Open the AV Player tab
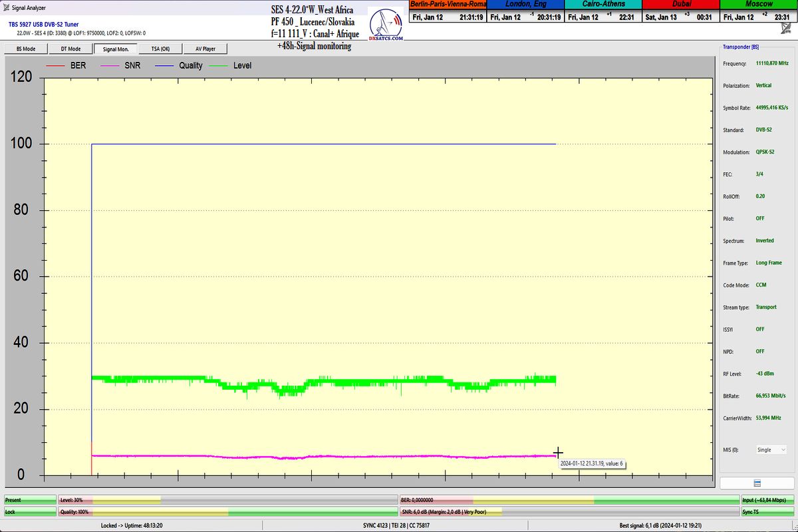798x532 pixels. coord(205,49)
